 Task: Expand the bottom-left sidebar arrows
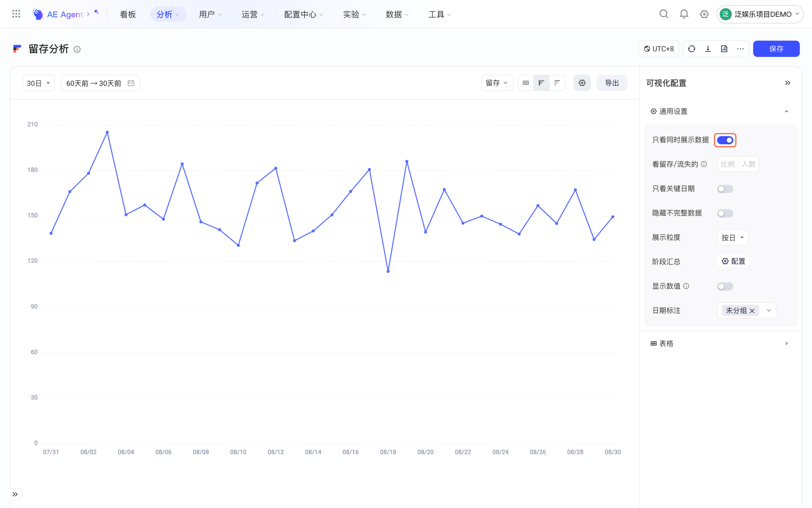[x=15, y=494]
